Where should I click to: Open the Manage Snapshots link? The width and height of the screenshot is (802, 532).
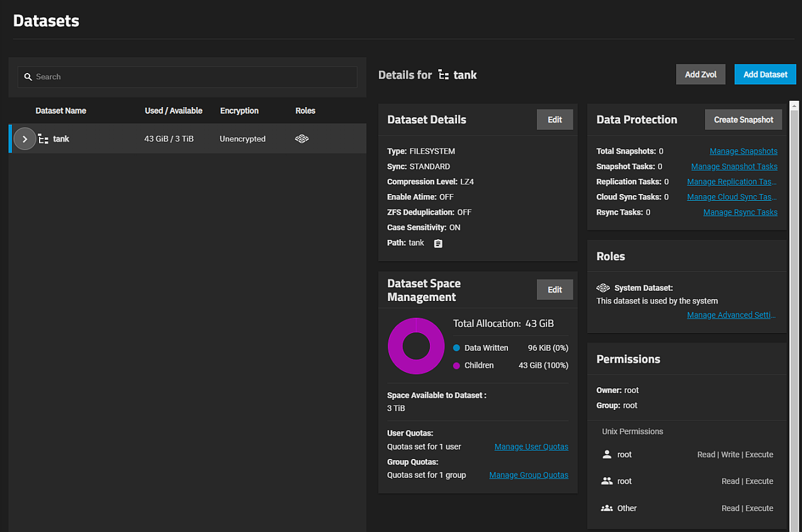pyautogui.click(x=743, y=152)
